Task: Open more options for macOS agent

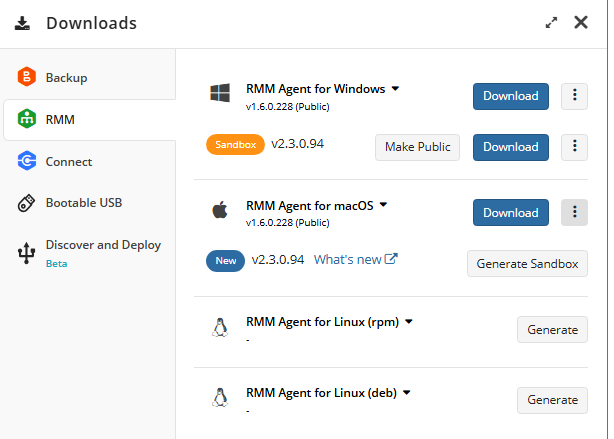Action: [x=574, y=212]
